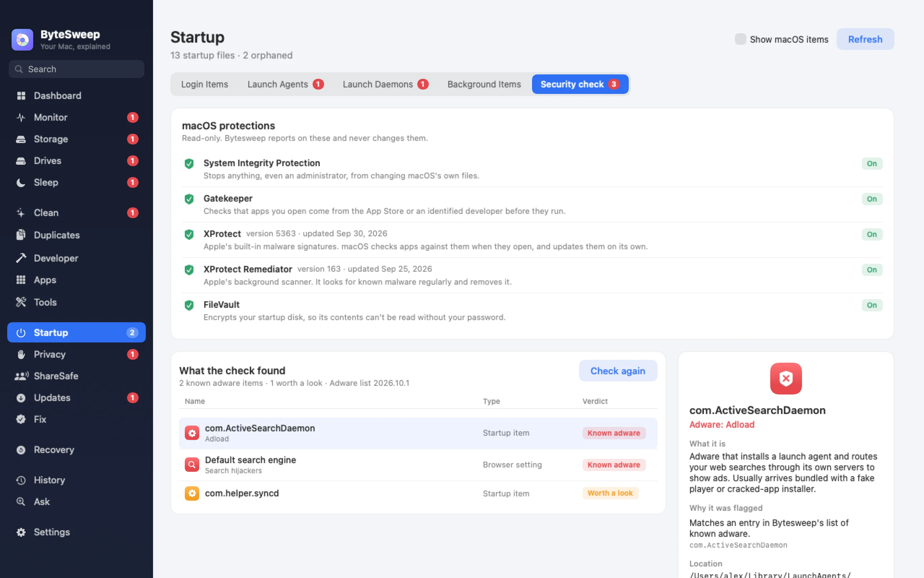Click the Refresh button
Screen dimensions: 924x578
(865, 39)
